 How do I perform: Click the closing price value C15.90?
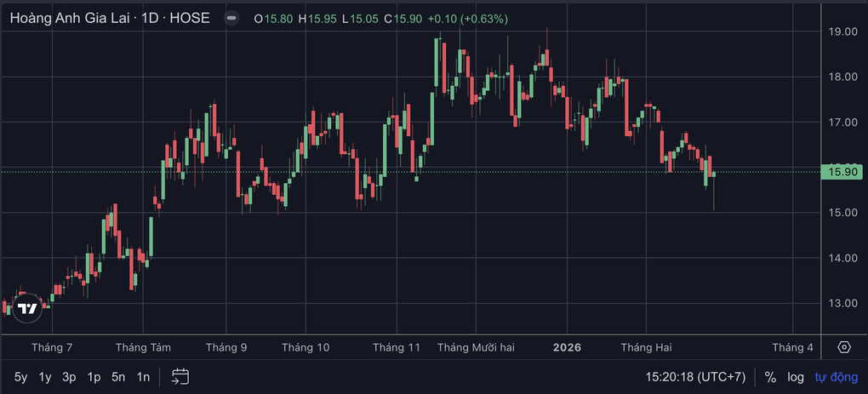click(399, 18)
